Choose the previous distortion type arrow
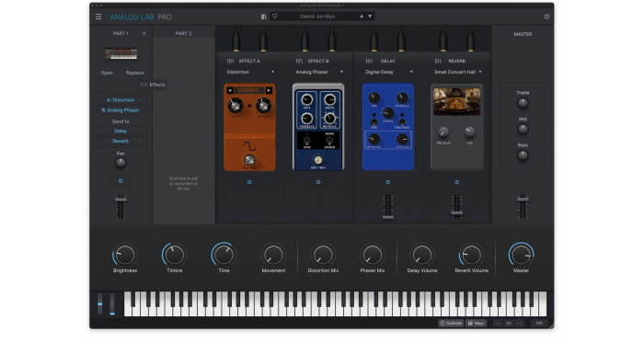This screenshot has width=644, height=342. pos(230,90)
